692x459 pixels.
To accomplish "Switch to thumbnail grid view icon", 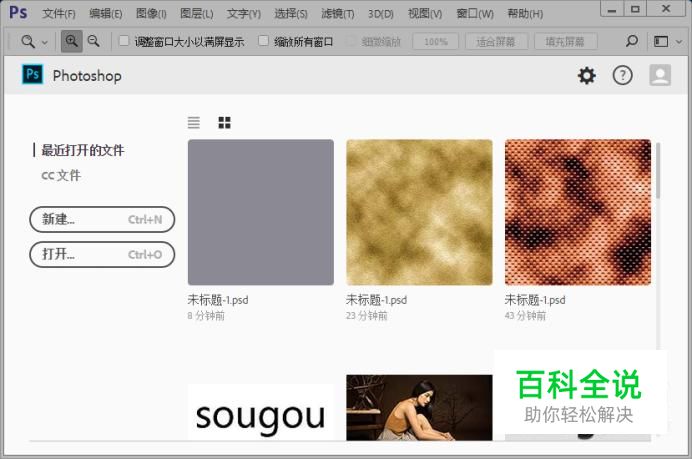I will pos(224,122).
